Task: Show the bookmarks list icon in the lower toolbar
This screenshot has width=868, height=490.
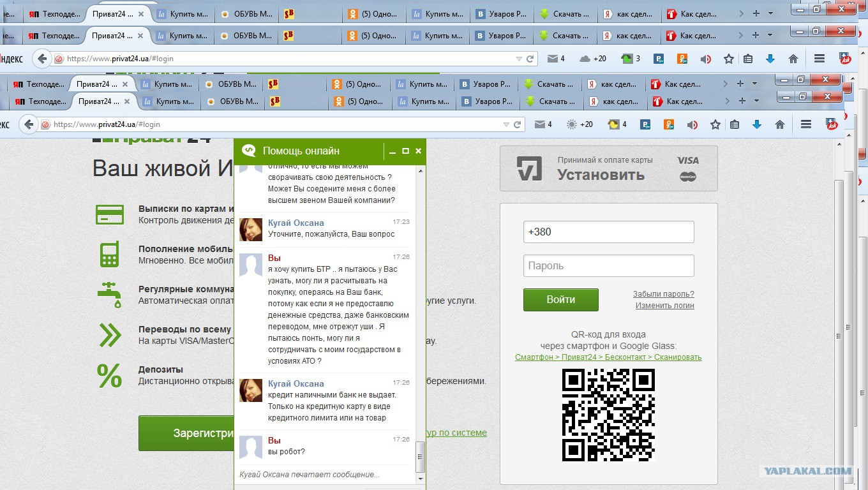Action: tap(735, 124)
